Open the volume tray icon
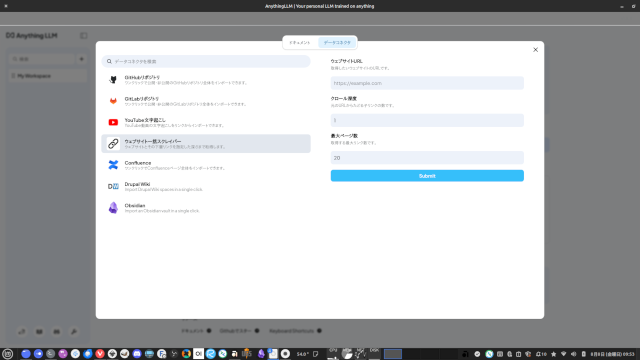The height and width of the screenshot is (360, 640). pyautogui.click(x=573, y=354)
